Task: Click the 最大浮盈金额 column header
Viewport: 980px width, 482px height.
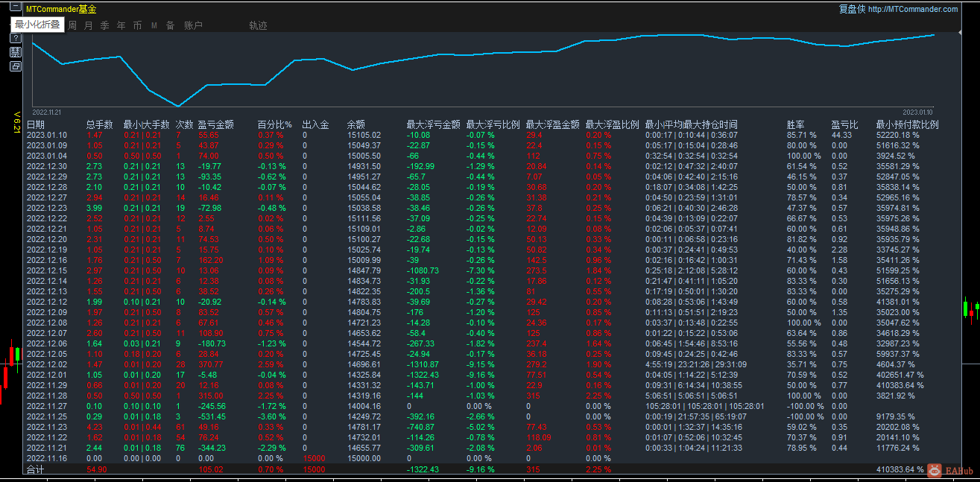Action: coord(552,124)
